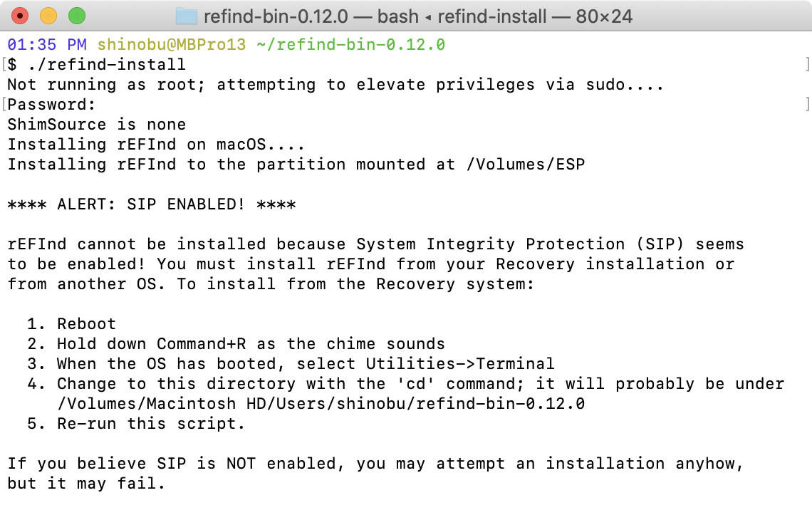Click the right bracket mark beside Password line
Viewport: 812px width, 520px height.
click(807, 104)
